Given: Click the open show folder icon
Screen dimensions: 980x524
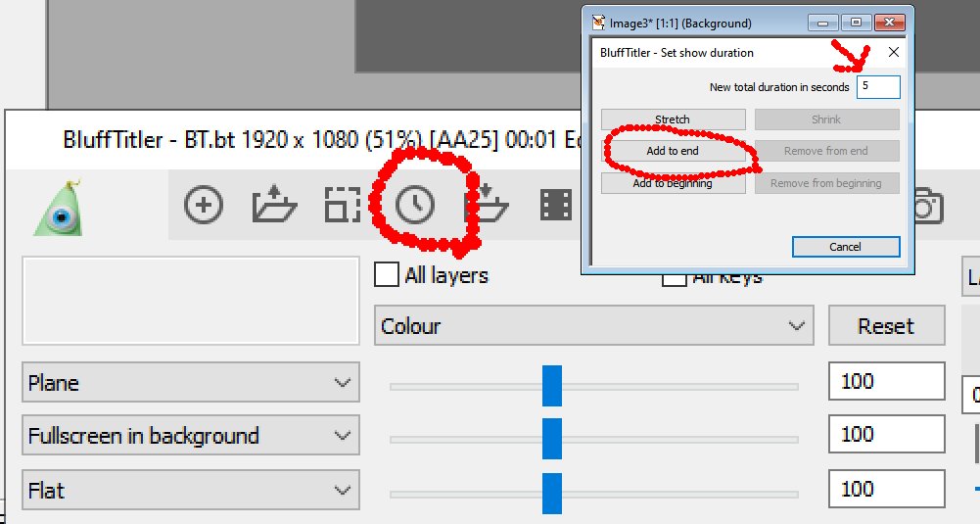Looking at the screenshot, I should click(x=274, y=204).
